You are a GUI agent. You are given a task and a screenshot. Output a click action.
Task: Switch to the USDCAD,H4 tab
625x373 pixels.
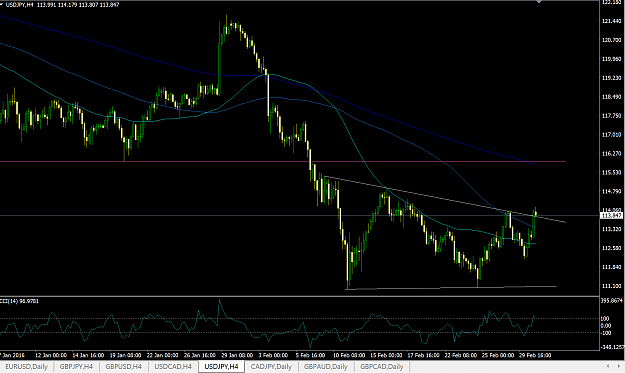173,366
